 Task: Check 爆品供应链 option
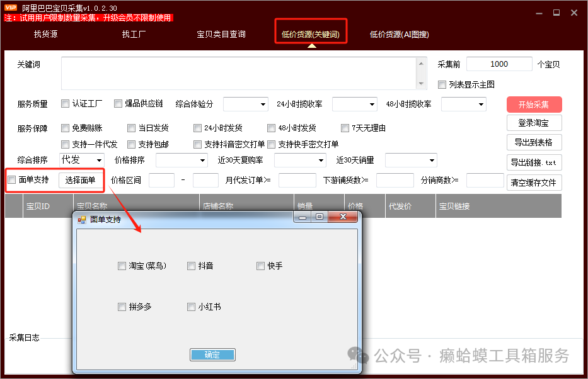118,104
